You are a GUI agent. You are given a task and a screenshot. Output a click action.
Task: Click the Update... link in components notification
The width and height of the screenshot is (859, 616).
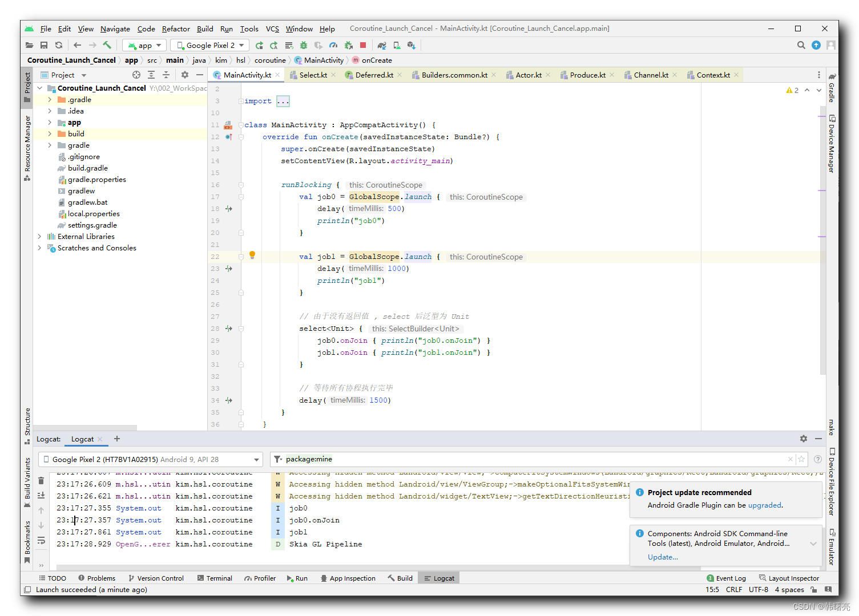click(x=663, y=557)
